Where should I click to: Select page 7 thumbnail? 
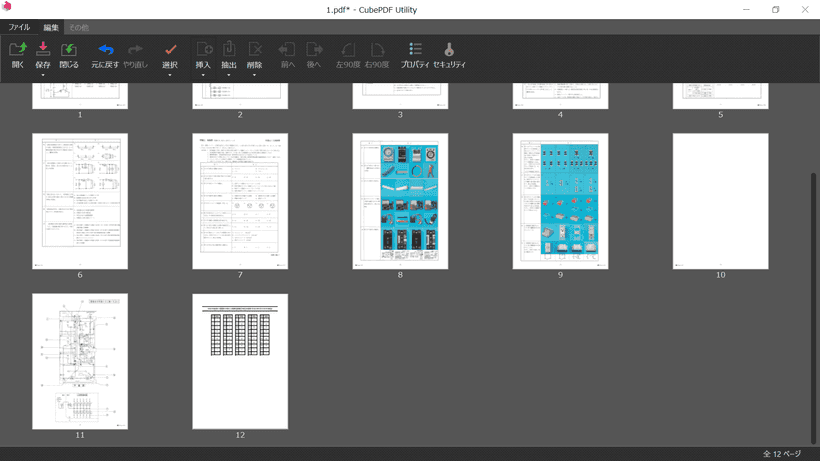(240, 201)
